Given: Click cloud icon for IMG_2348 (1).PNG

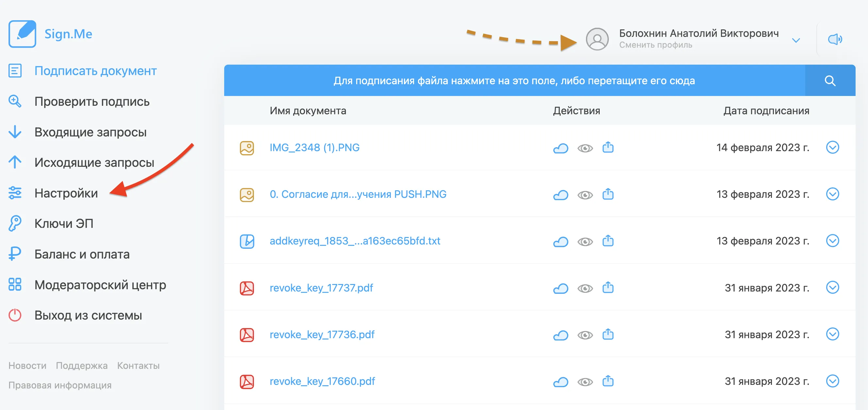Looking at the screenshot, I should (561, 148).
